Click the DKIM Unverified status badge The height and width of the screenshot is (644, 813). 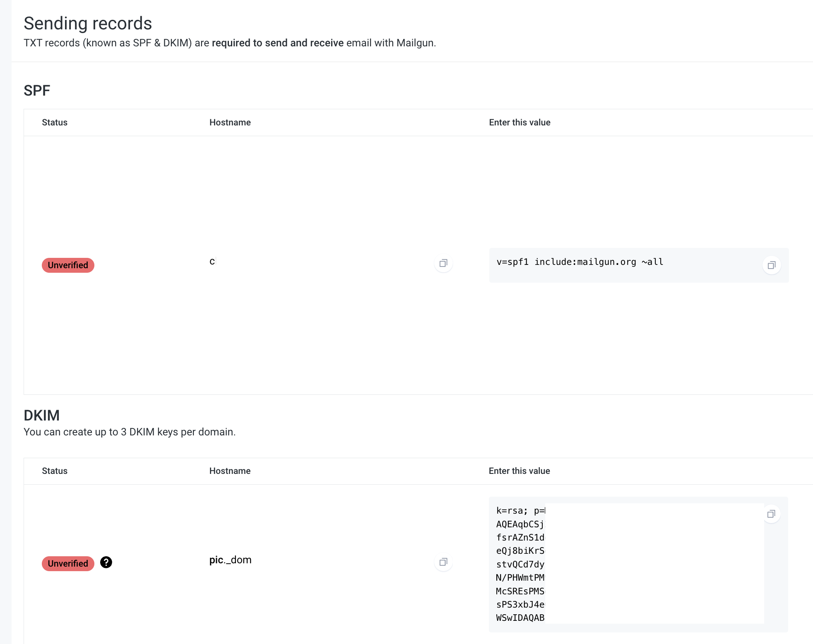68,563
